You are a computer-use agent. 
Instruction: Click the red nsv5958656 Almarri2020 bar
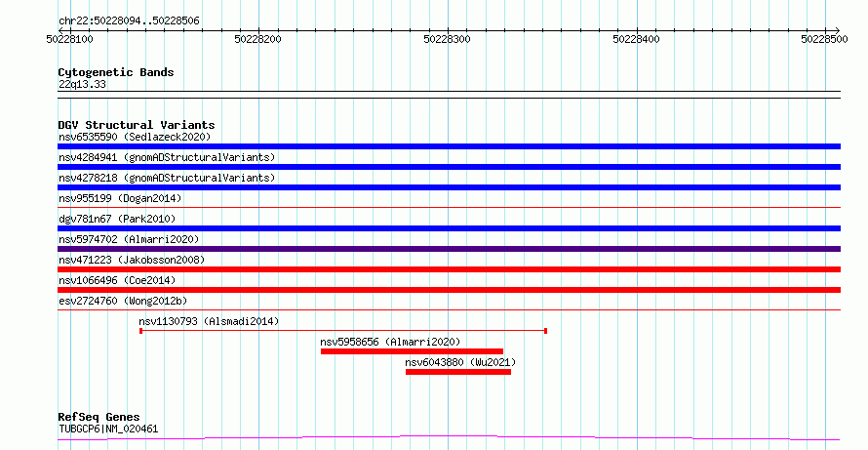412,351
